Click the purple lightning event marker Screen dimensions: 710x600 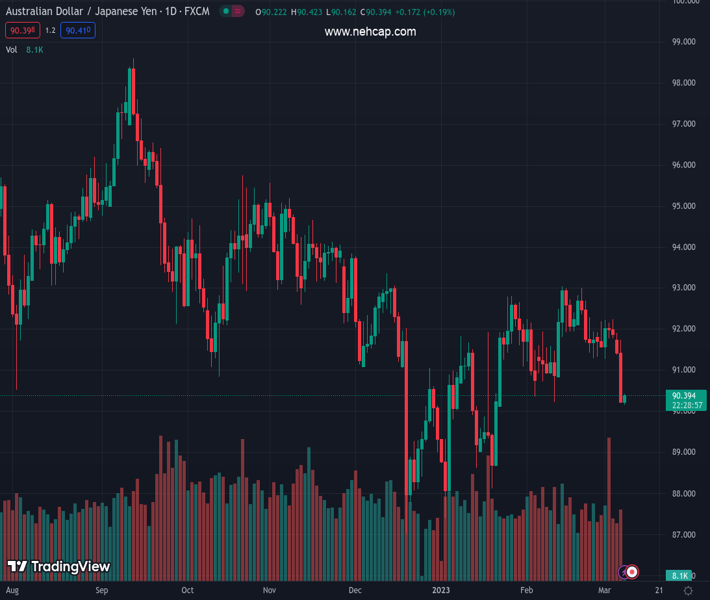pyautogui.click(x=623, y=572)
